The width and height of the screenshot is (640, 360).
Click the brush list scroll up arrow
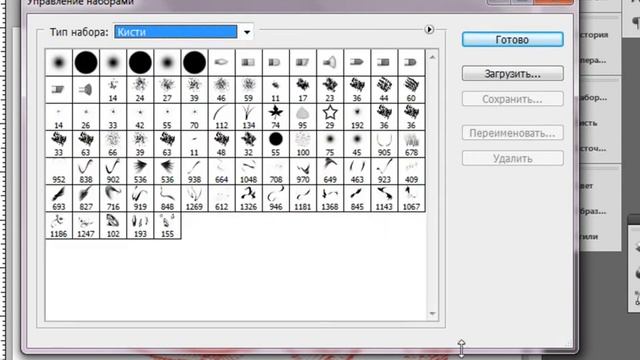click(x=432, y=57)
